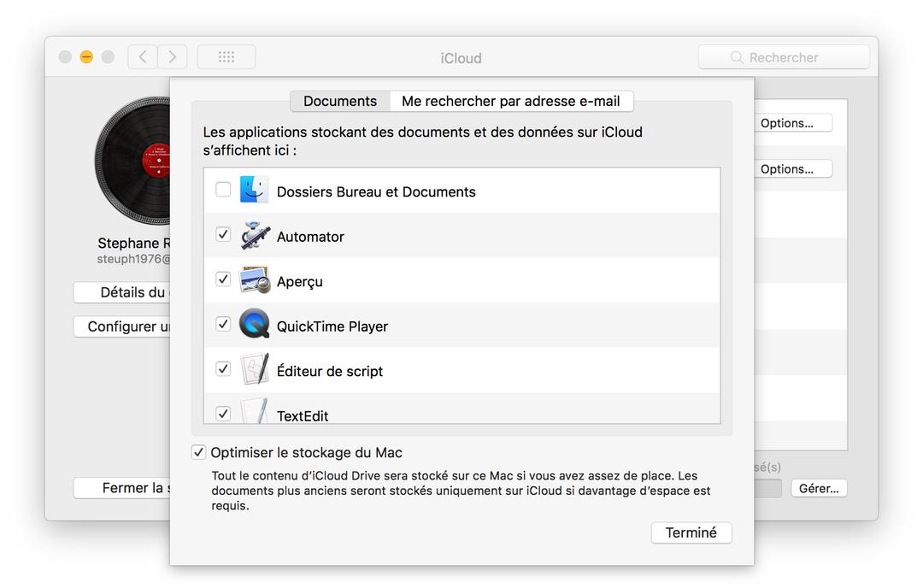This screenshot has width=923, height=588.
Task: Click the Éditeur de script icon
Action: 254,369
